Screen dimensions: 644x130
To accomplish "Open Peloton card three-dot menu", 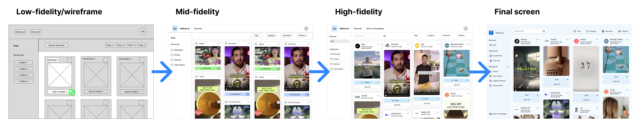I will (538, 39).
